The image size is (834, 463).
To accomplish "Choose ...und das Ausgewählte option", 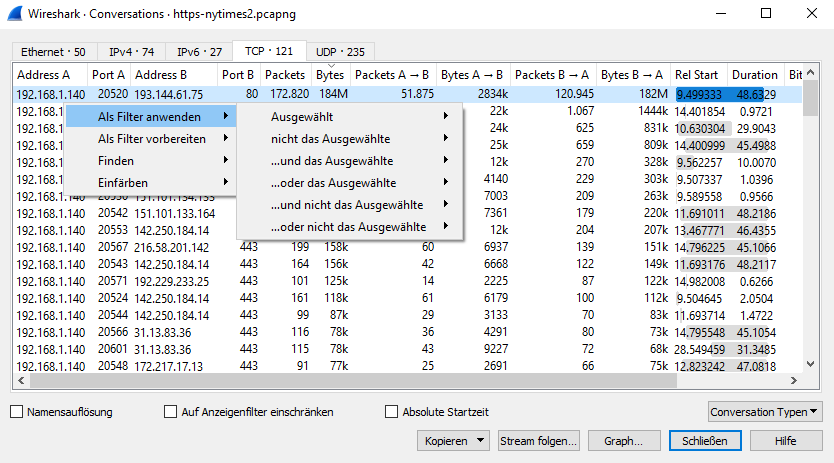I will (350, 161).
